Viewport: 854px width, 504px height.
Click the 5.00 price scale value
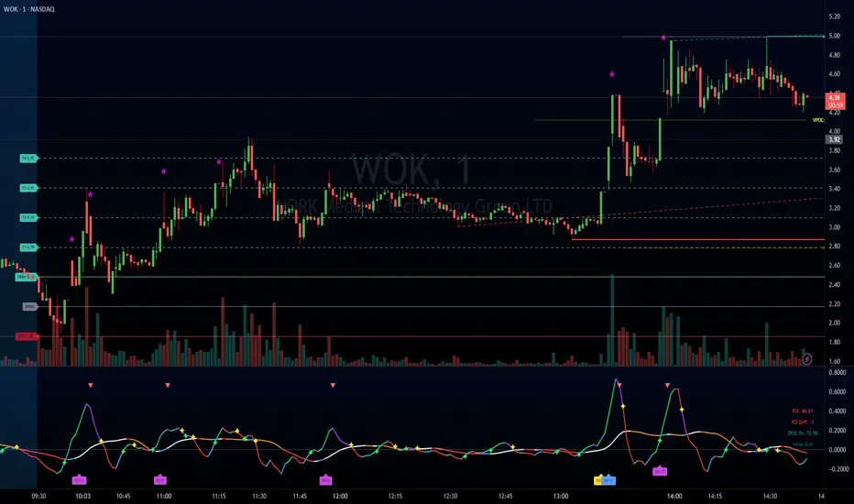pyautogui.click(x=834, y=36)
